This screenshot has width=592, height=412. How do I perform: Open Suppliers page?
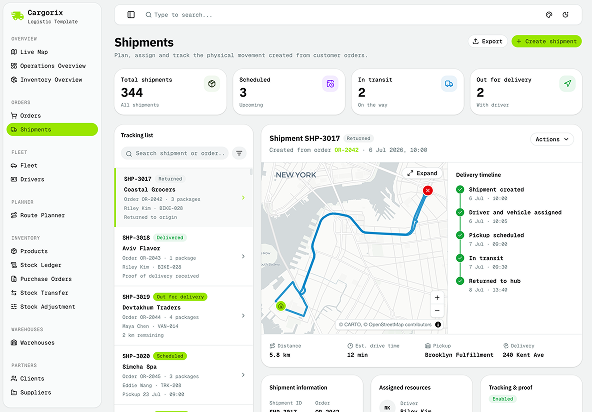52,392
